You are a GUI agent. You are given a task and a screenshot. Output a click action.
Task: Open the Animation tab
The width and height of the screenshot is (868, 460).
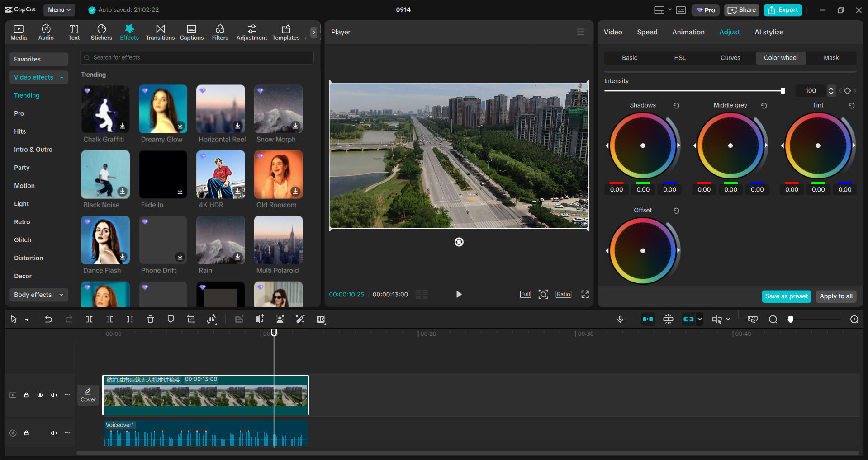(x=688, y=32)
